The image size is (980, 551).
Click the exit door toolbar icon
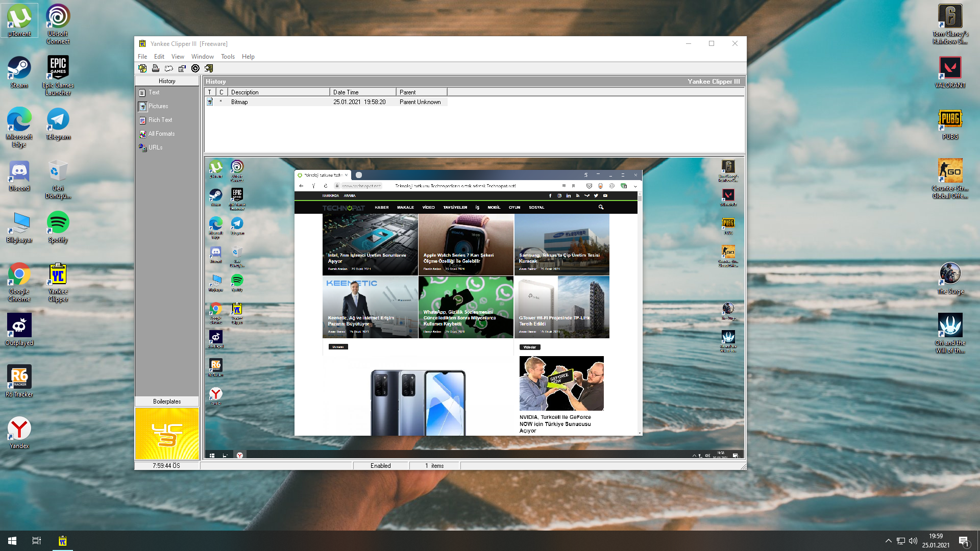coord(209,68)
